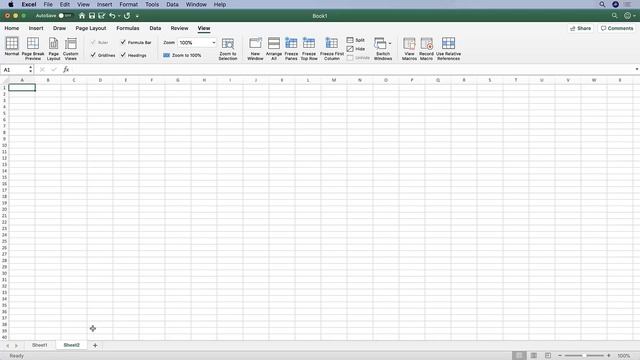Click the zoom out minus button

coord(560,356)
